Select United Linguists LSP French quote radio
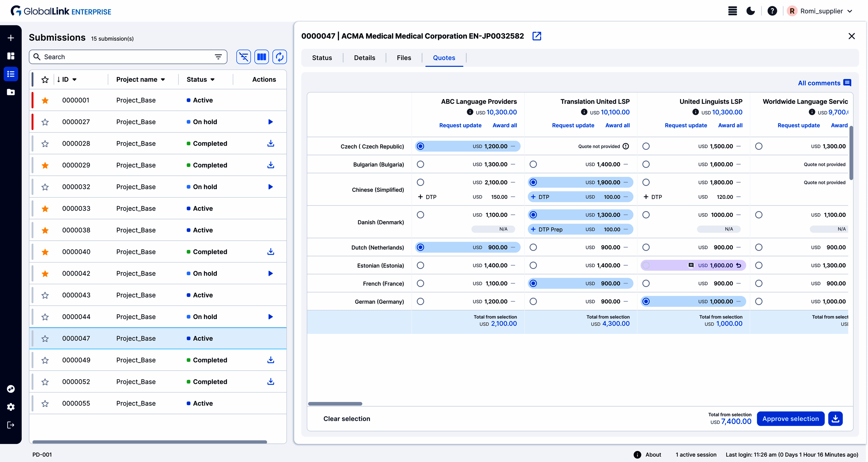Viewport: 868px width, 462px height. click(646, 283)
